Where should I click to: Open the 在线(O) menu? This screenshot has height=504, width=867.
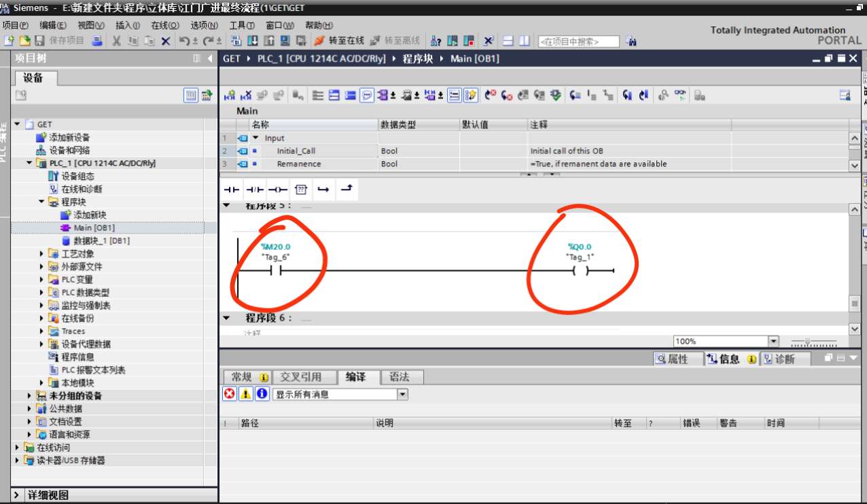164,25
